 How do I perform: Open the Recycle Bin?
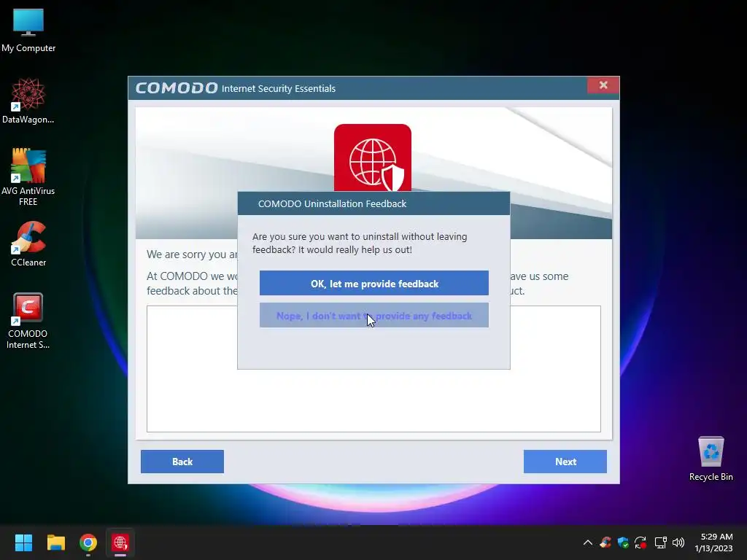[711, 459]
